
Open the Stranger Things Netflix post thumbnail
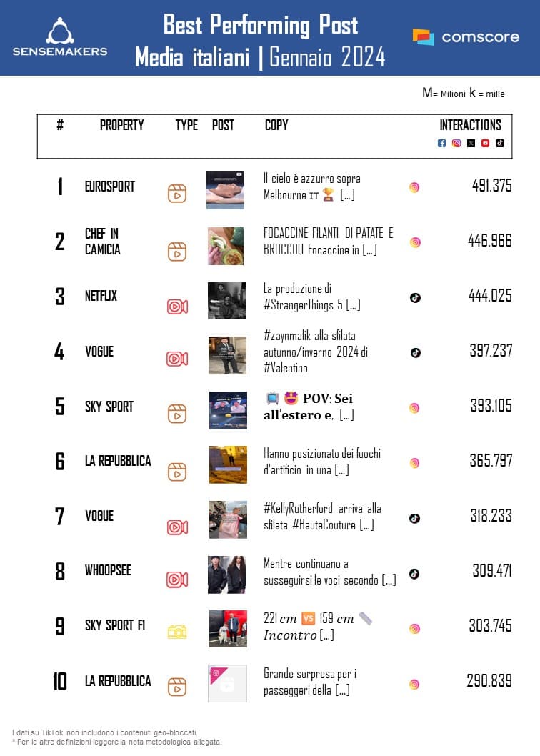[x=226, y=300]
